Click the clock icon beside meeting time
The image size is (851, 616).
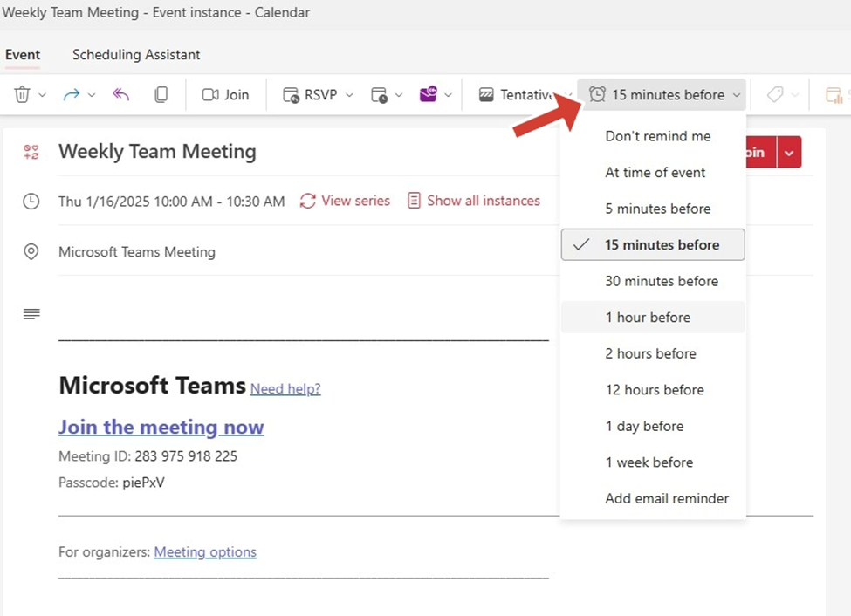(x=31, y=202)
